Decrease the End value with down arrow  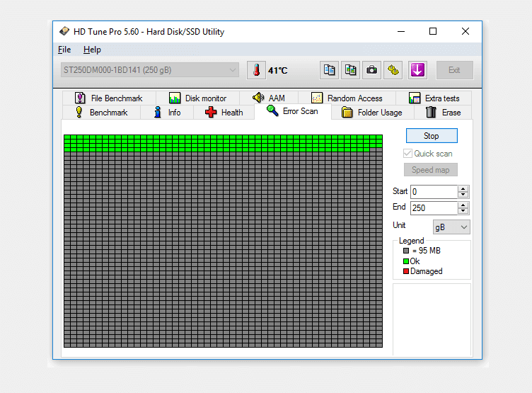point(463,211)
